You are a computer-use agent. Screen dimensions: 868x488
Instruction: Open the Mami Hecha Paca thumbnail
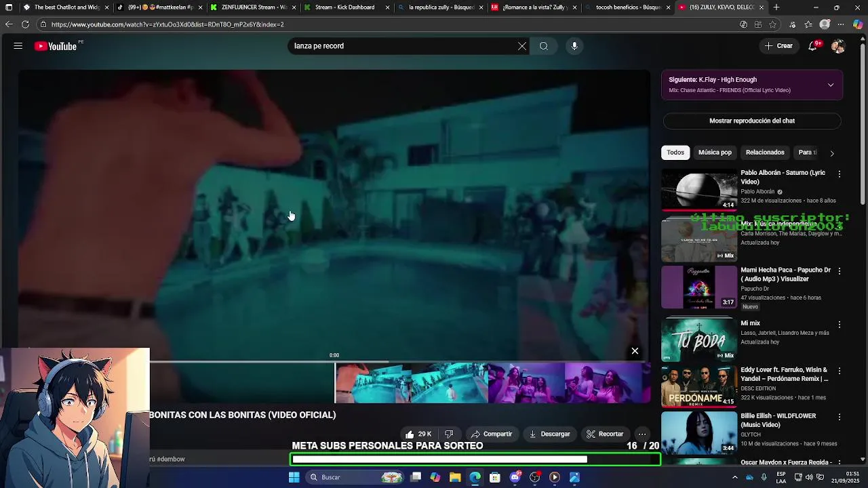click(699, 287)
